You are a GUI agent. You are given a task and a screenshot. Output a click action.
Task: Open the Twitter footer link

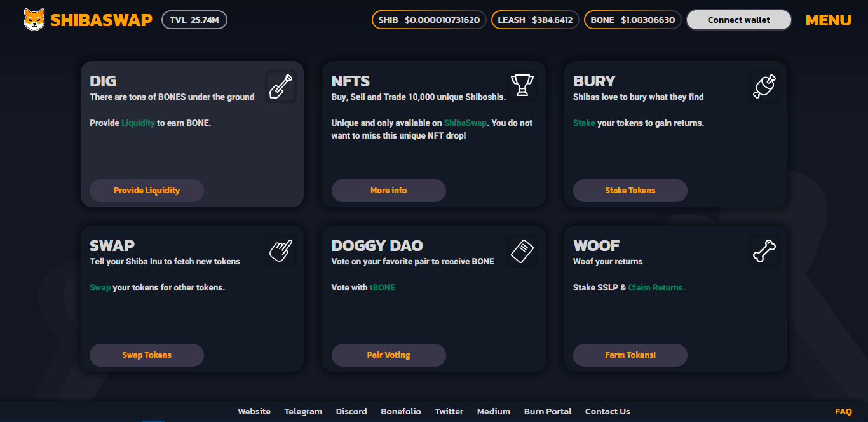click(x=449, y=411)
